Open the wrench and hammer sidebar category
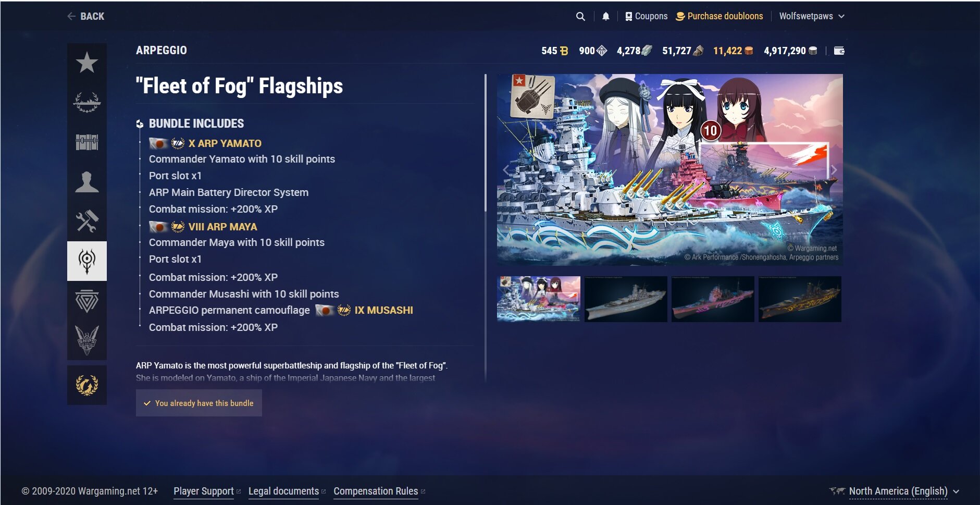This screenshot has height=505, width=980. (x=87, y=221)
